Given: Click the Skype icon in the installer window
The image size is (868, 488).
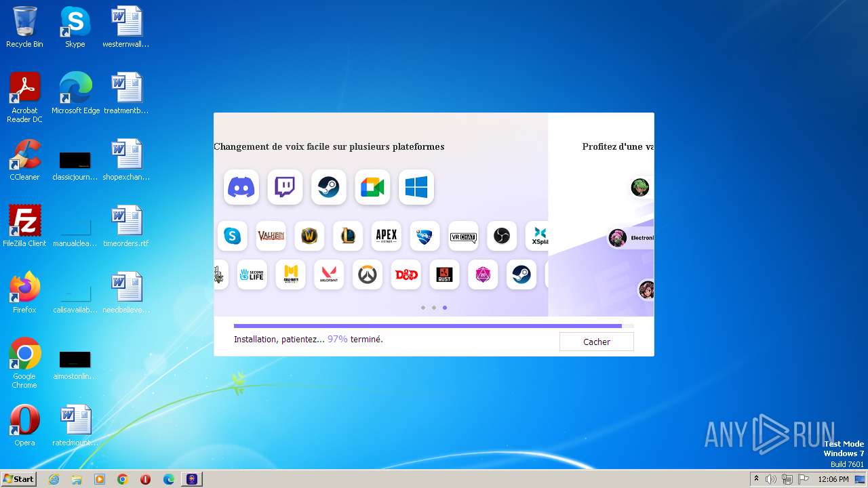Looking at the screenshot, I should pyautogui.click(x=233, y=236).
